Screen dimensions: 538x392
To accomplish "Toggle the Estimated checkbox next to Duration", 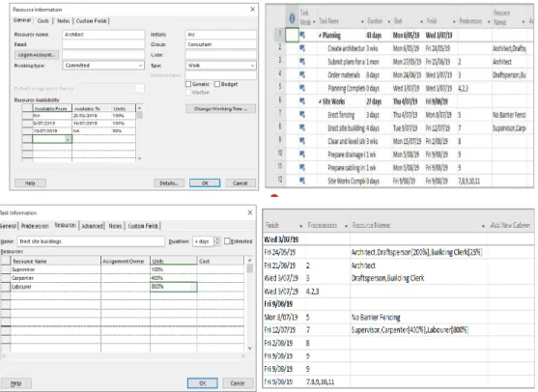I will (x=227, y=241).
